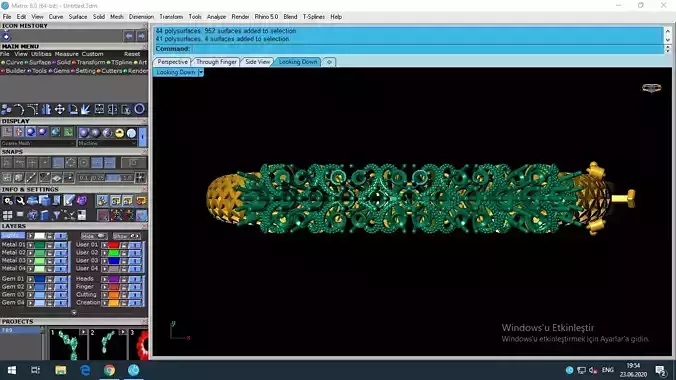Switch to the Perspective viewport tab
Screen dimensions: 676x380
coord(172,62)
